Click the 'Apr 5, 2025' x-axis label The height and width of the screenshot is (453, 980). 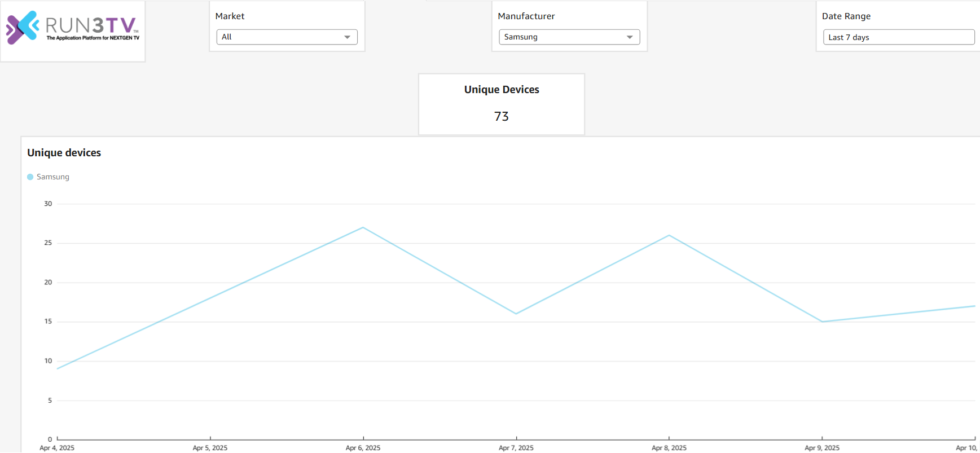pos(210,448)
